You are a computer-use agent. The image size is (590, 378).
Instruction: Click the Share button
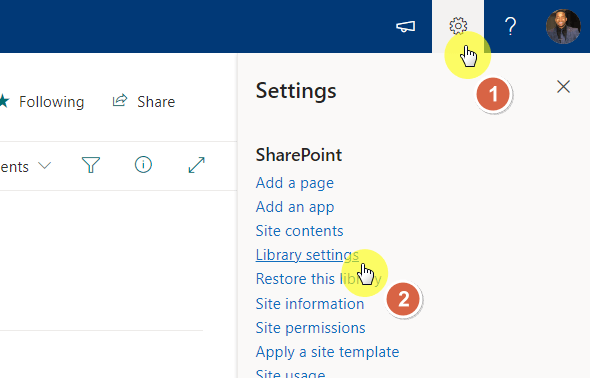[144, 102]
